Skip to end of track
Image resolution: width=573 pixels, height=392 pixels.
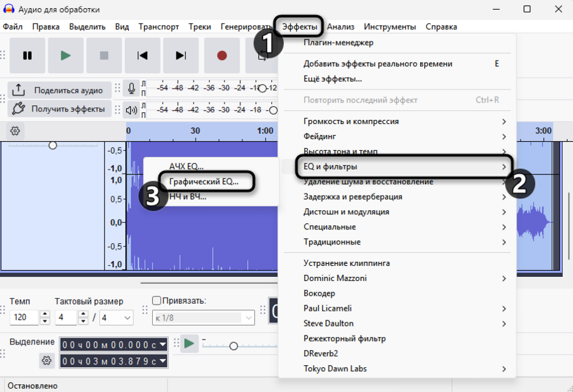click(181, 56)
